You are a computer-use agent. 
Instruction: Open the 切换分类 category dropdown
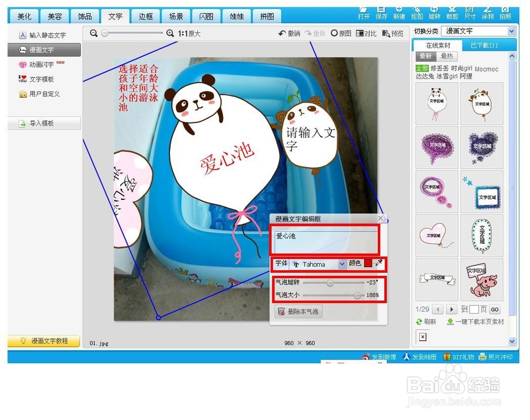(479, 31)
